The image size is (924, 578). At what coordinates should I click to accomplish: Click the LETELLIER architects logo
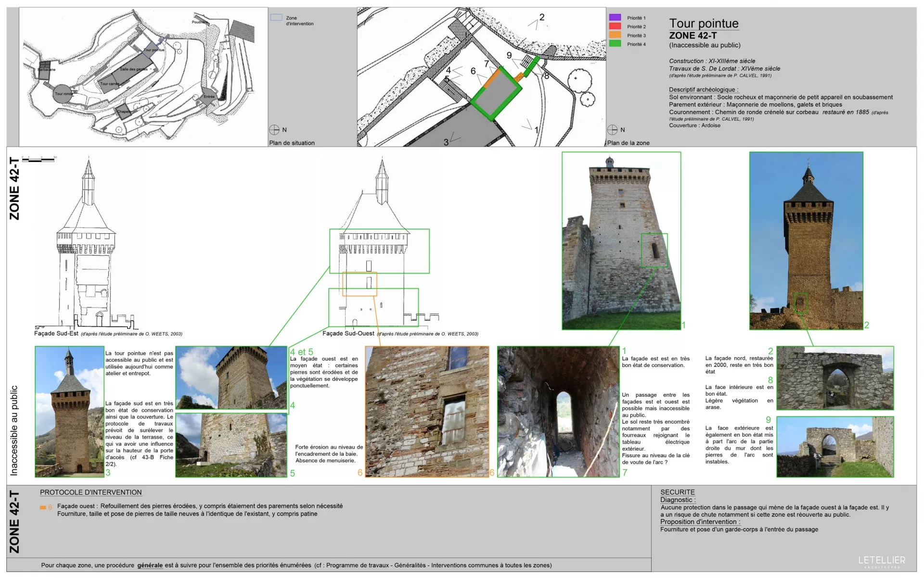pyautogui.click(x=882, y=561)
